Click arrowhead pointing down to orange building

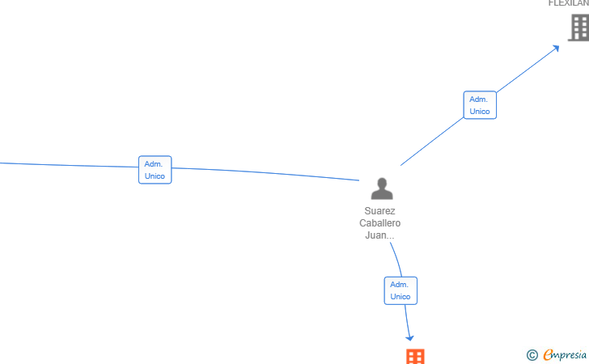[x=410, y=337]
